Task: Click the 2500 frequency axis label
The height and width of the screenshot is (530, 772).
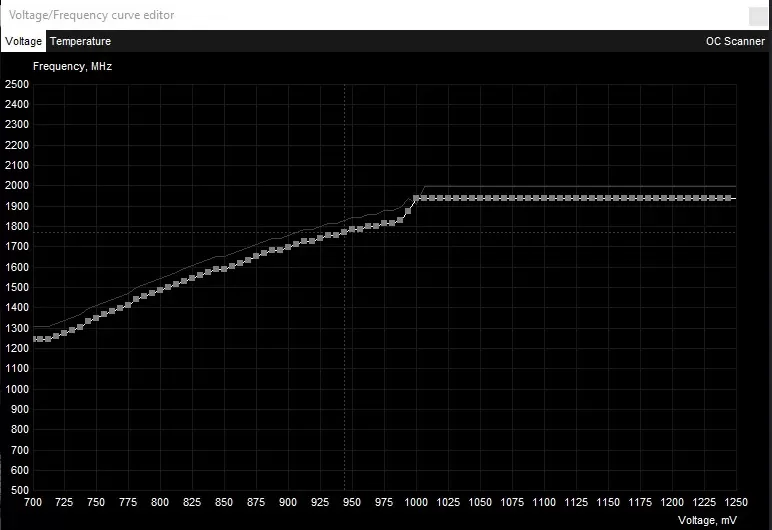Action: tap(17, 84)
